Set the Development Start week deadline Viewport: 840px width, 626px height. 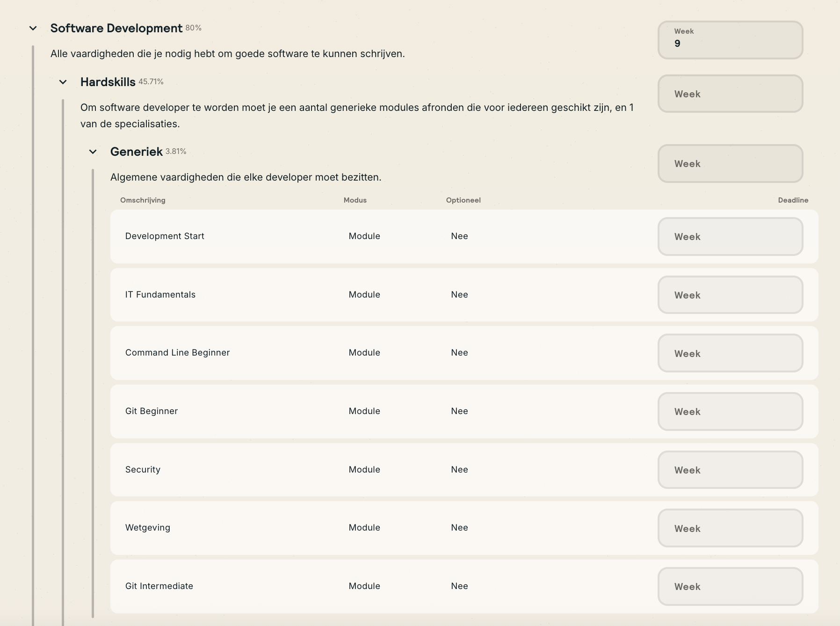(x=730, y=237)
